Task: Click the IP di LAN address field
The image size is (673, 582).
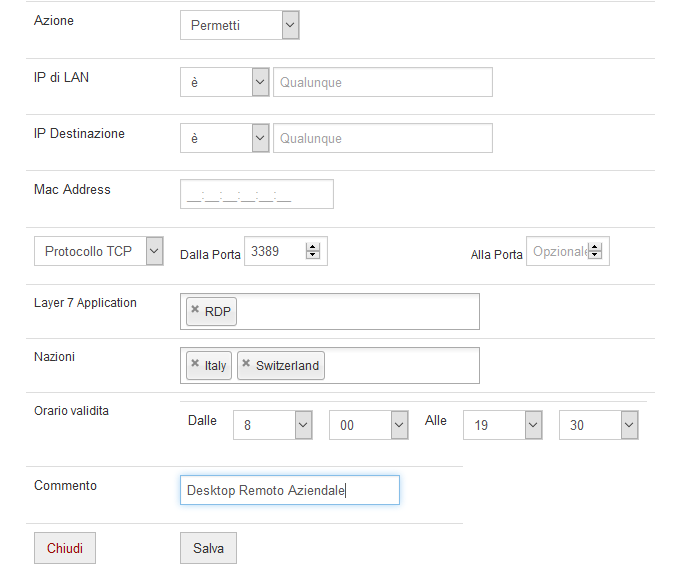Action: pos(383,82)
